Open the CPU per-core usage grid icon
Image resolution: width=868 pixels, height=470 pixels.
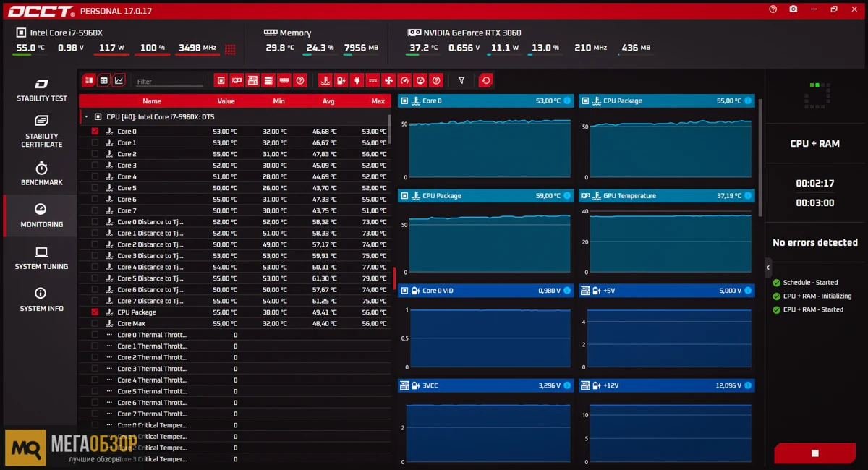(x=230, y=49)
